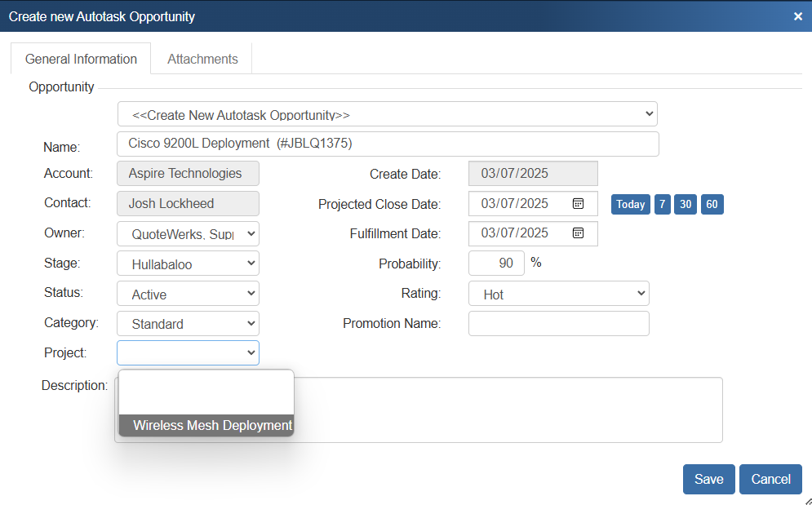Viewport: 812px width, 505px height.
Task: Set close date 60 days out
Action: [x=712, y=204]
